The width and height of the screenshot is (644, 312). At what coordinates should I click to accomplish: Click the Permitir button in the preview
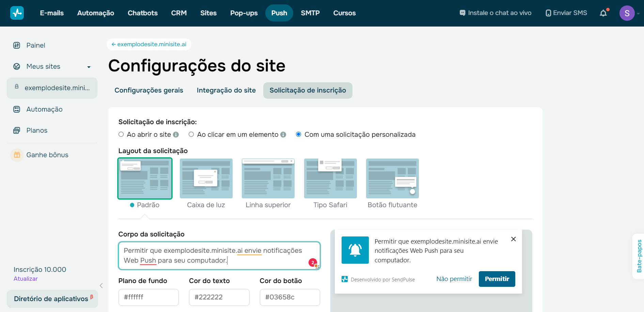pyautogui.click(x=497, y=279)
